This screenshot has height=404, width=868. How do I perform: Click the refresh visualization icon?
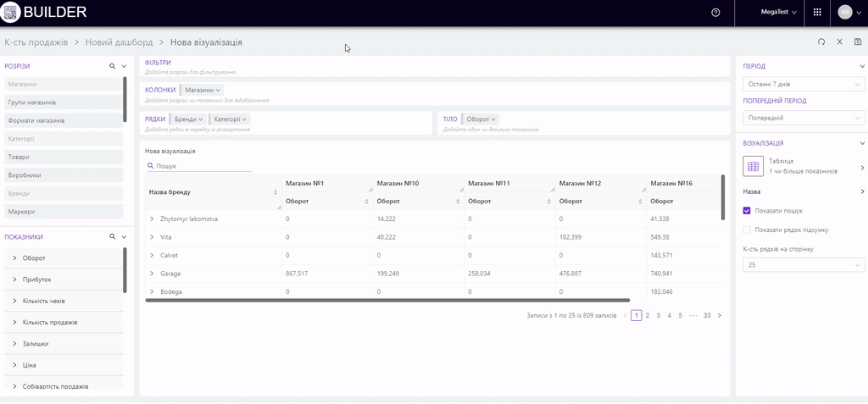(x=821, y=42)
